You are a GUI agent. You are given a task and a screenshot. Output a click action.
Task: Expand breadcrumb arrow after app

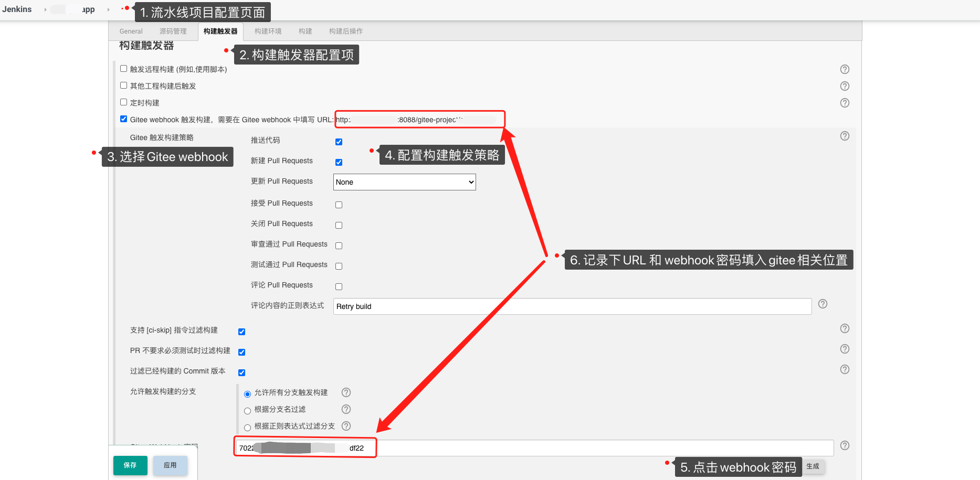(x=108, y=9)
